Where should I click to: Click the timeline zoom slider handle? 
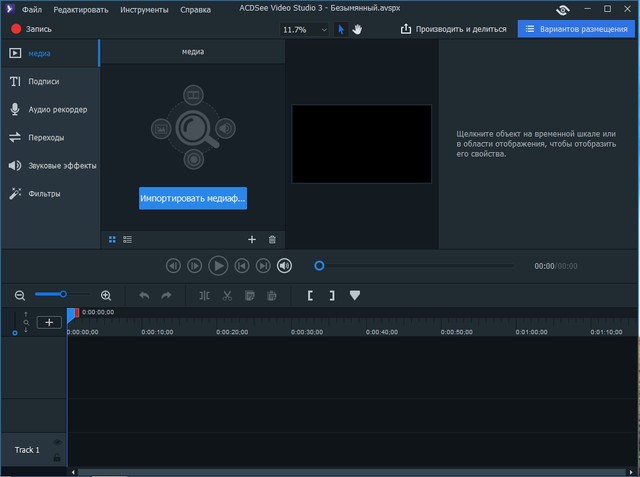coord(63,294)
